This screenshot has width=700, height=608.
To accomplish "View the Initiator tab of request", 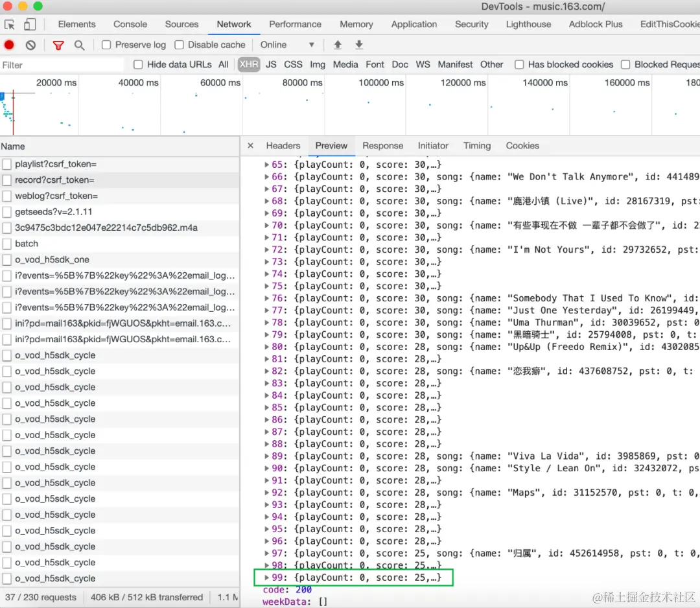I will tap(432, 146).
